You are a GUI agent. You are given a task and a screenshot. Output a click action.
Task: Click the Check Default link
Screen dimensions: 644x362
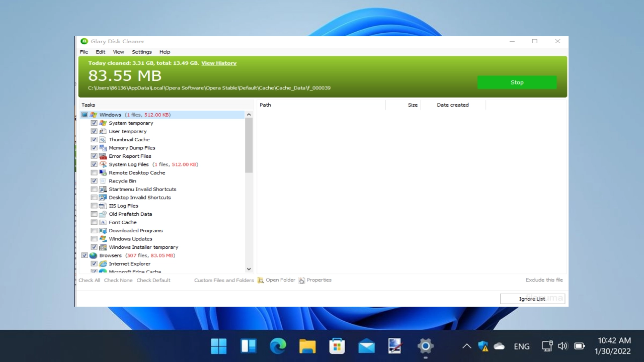153,281
